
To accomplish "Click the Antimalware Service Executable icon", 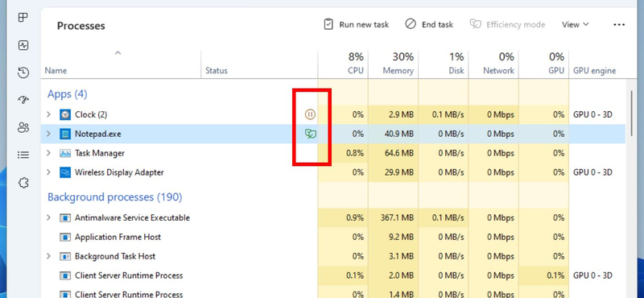I will point(65,217).
